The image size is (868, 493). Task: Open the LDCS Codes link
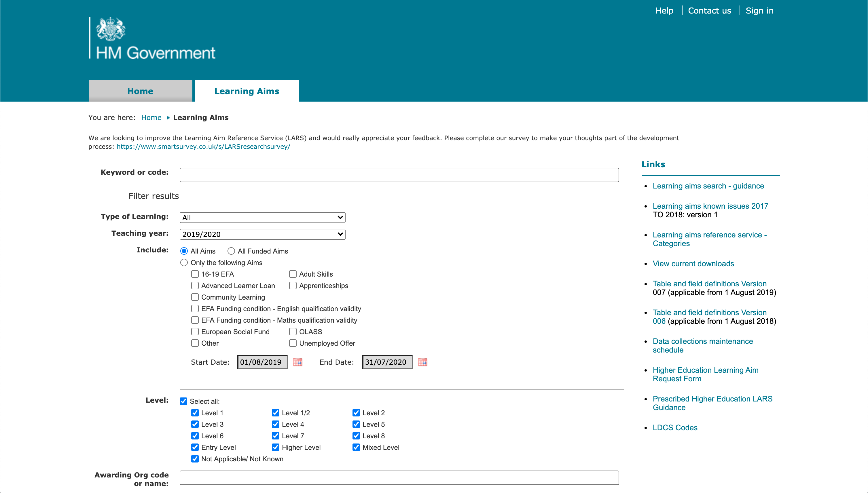(675, 427)
